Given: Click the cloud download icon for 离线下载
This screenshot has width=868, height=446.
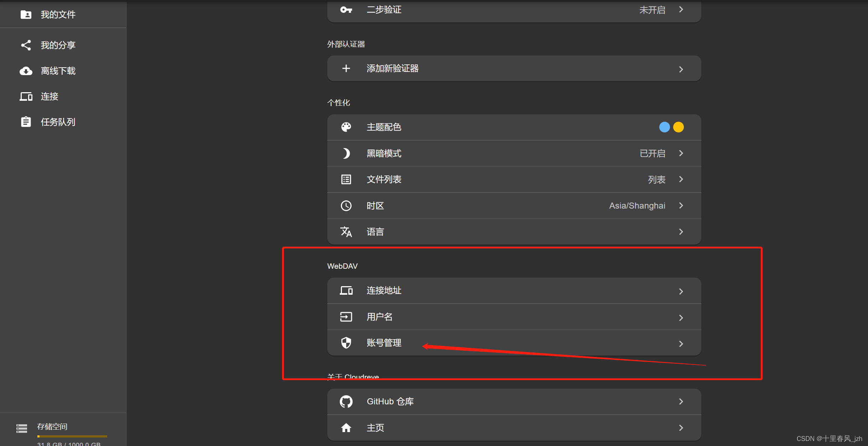Looking at the screenshot, I should coord(26,71).
